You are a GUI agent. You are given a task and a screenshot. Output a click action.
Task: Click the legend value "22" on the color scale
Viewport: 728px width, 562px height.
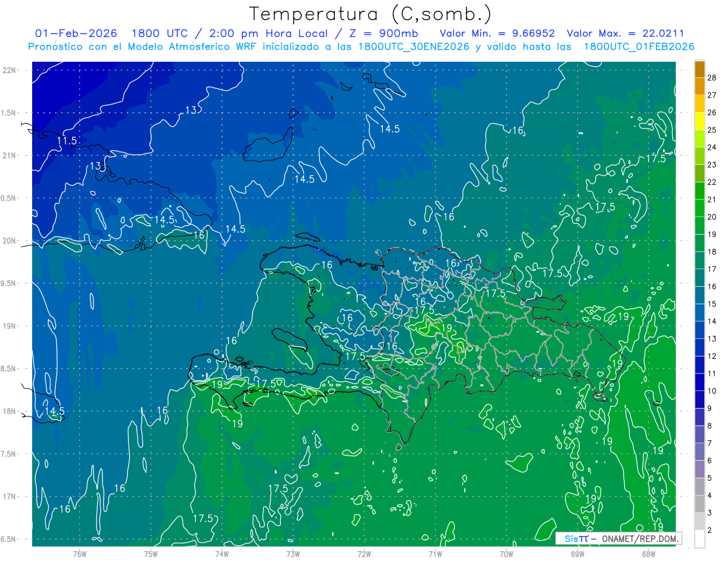712,182
